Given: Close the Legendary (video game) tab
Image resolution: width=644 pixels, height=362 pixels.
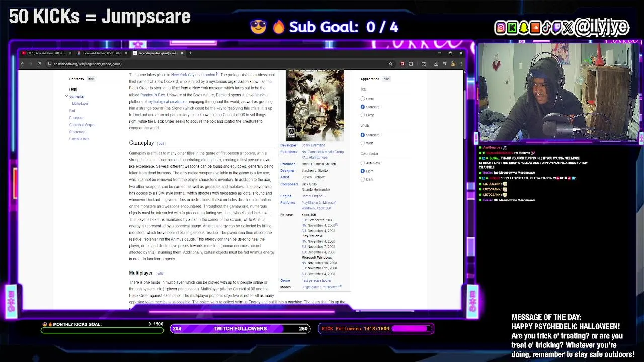Looking at the screenshot, I should click(x=182, y=53).
